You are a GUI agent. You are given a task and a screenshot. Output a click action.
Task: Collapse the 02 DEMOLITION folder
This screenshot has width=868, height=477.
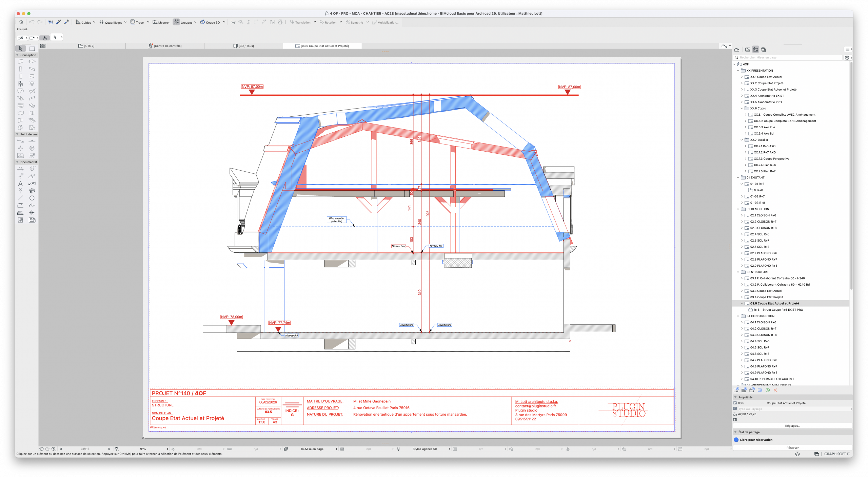738,209
